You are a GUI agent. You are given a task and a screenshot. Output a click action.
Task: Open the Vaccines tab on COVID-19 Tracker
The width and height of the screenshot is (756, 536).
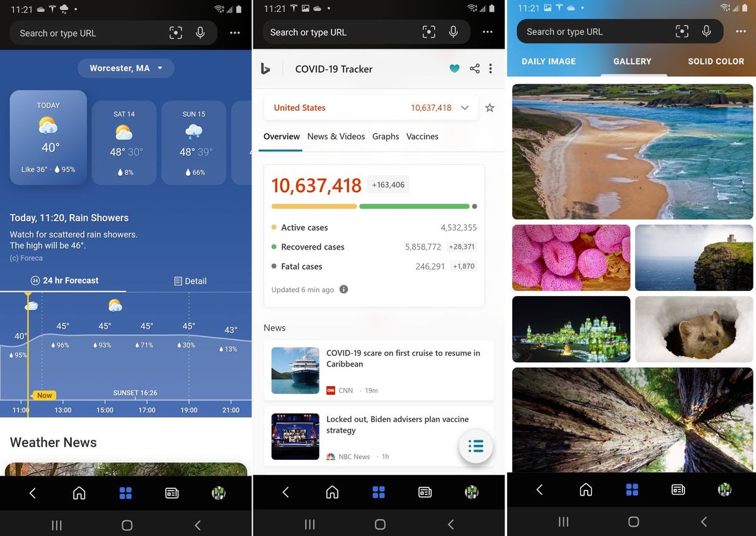click(x=422, y=136)
